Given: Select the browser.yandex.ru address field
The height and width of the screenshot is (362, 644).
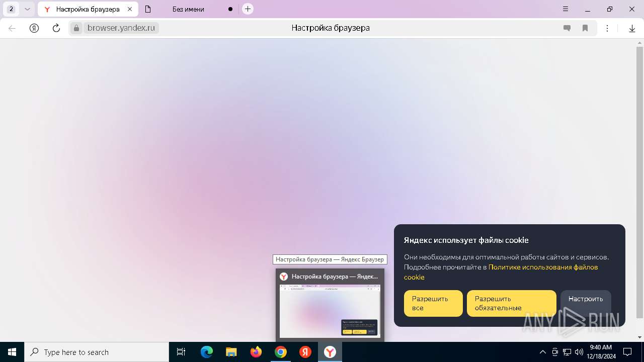Looking at the screenshot, I should point(121,28).
